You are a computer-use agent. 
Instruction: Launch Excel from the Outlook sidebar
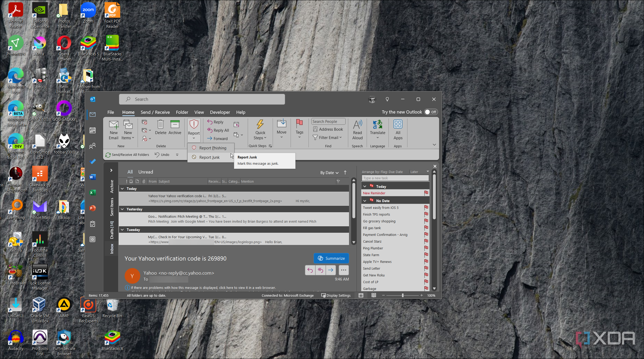pos(92,192)
